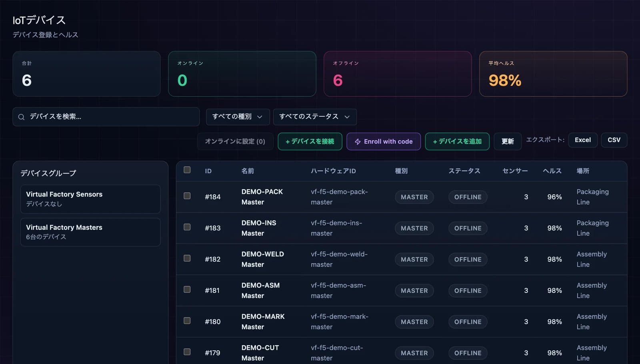
Task: Check the box for device #183
Action: tap(187, 227)
